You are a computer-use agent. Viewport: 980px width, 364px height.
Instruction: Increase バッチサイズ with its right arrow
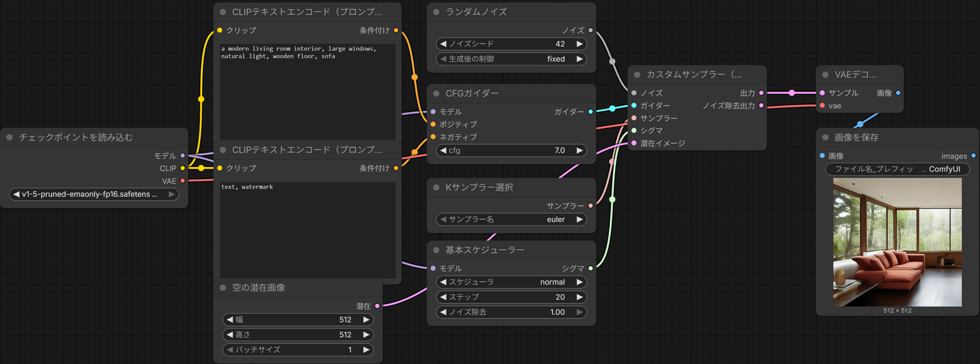[x=366, y=350]
